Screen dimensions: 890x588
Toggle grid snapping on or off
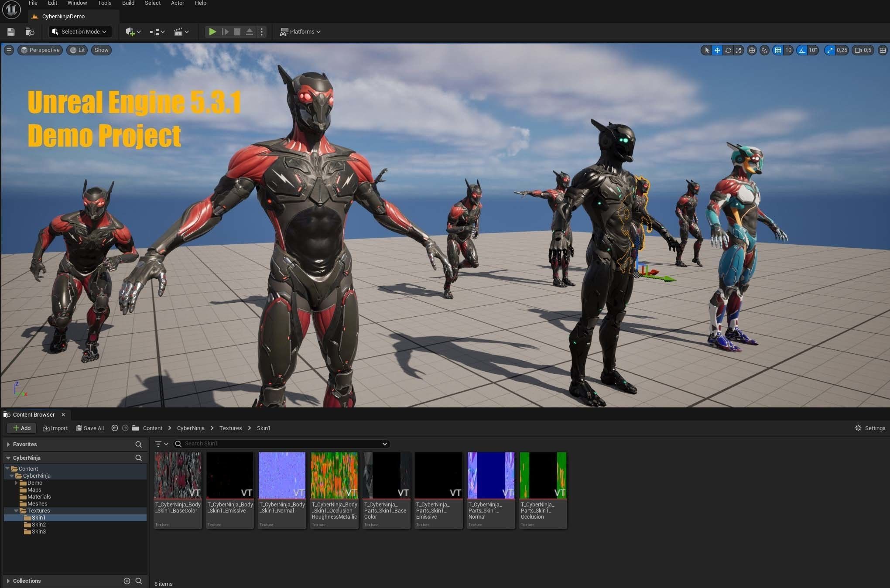click(778, 50)
